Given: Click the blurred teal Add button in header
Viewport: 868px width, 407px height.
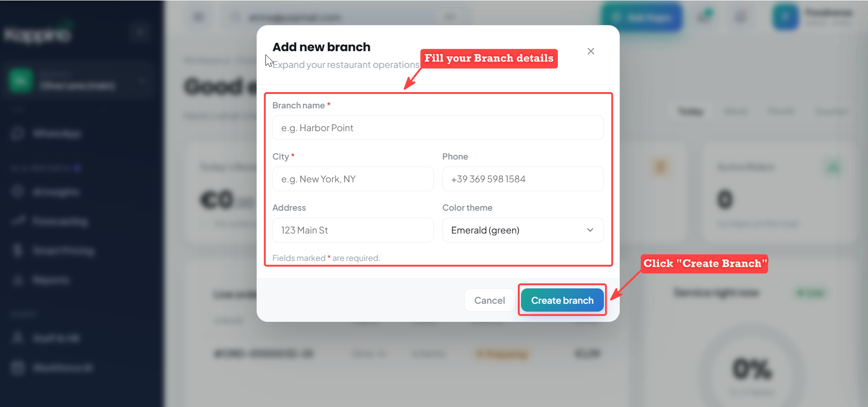Looking at the screenshot, I should point(642,18).
